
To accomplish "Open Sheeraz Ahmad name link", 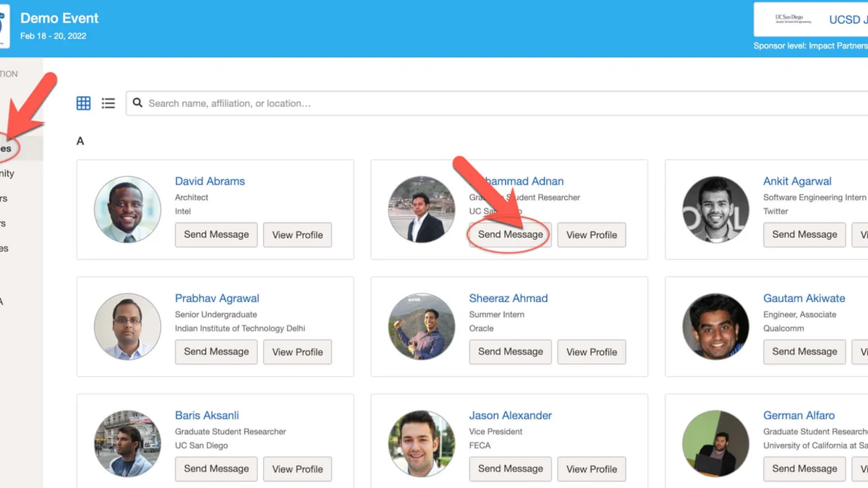I will coord(509,298).
